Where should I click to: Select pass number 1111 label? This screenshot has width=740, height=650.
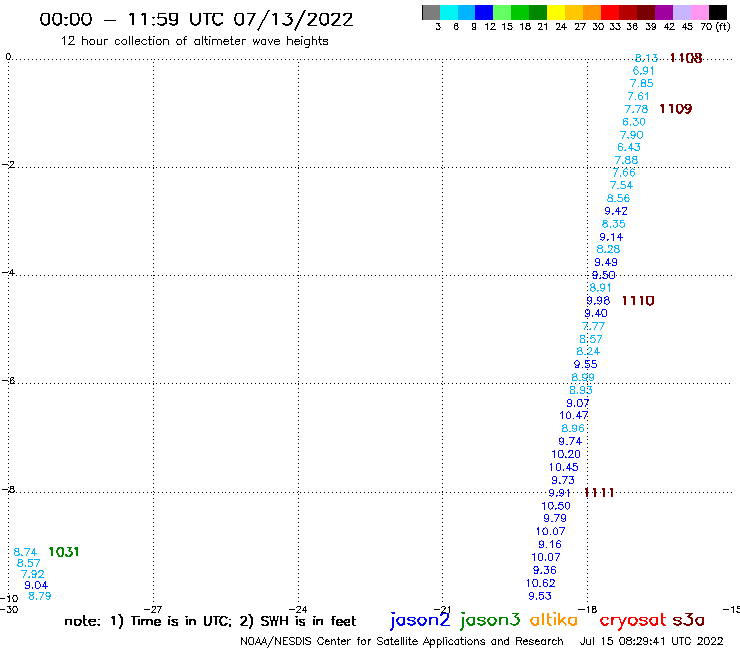(x=599, y=493)
